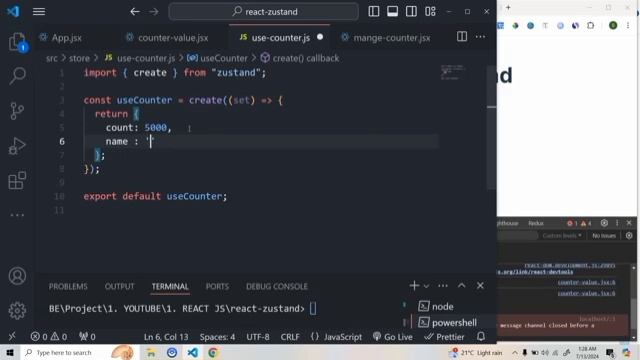Open the hamburger application menu
The width and height of the screenshot is (640, 360).
pos(39,11)
